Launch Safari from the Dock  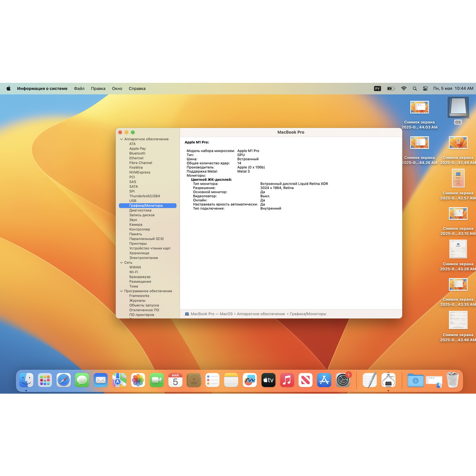point(63,380)
